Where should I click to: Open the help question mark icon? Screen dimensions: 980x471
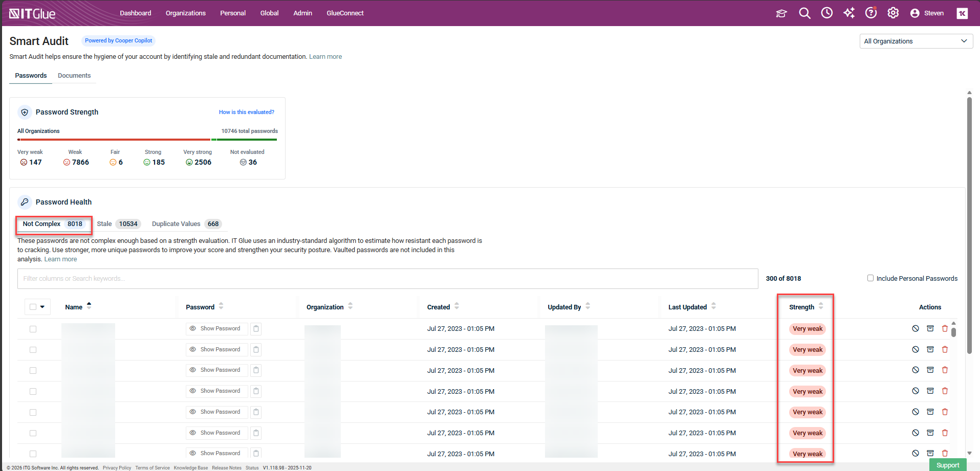coord(870,13)
